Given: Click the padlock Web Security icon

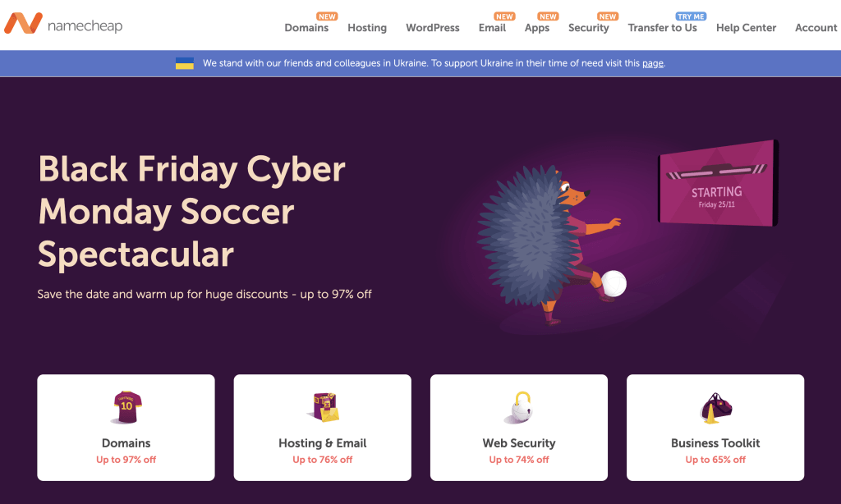Looking at the screenshot, I should [519, 407].
